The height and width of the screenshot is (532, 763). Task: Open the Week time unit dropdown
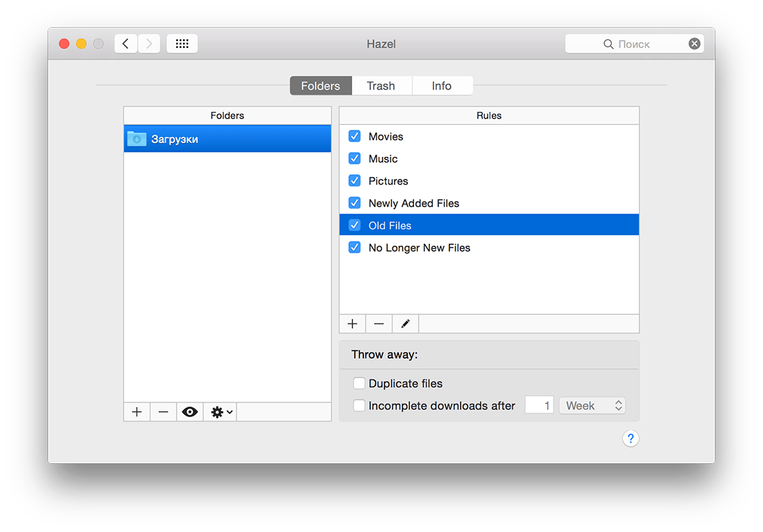[592, 406]
